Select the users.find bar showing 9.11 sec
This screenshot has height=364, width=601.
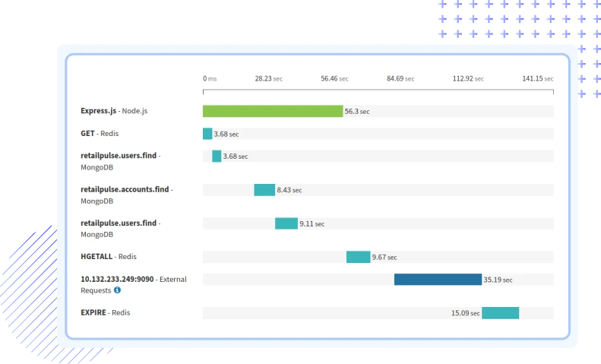coord(286,223)
